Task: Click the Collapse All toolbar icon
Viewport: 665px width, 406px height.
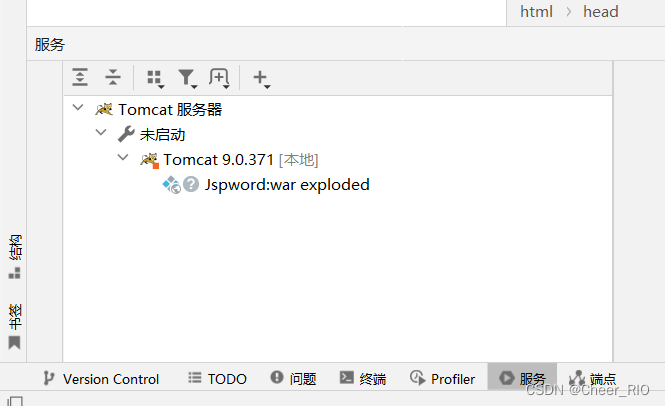Action: [x=113, y=77]
